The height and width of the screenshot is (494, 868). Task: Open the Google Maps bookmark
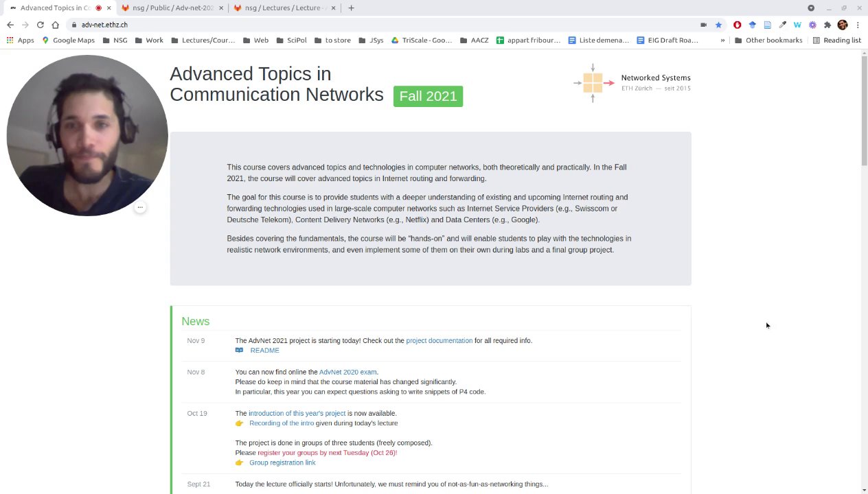pyautogui.click(x=68, y=40)
